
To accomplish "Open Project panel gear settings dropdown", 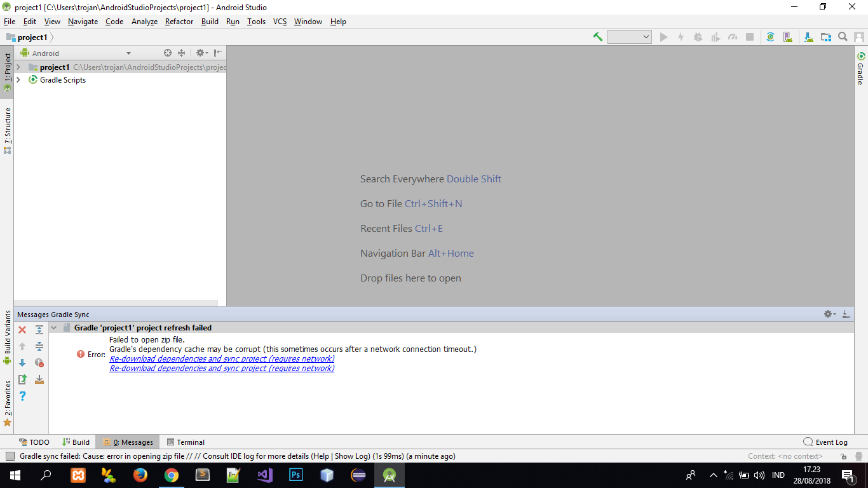I will [x=201, y=53].
